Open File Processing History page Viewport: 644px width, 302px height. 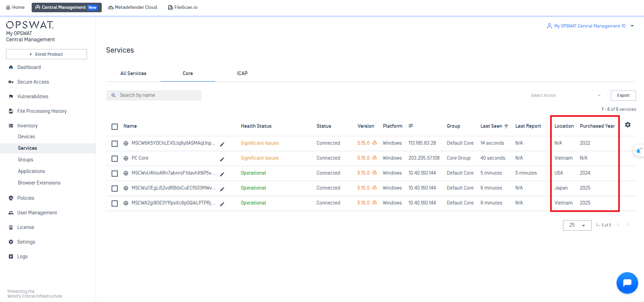(42, 111)
